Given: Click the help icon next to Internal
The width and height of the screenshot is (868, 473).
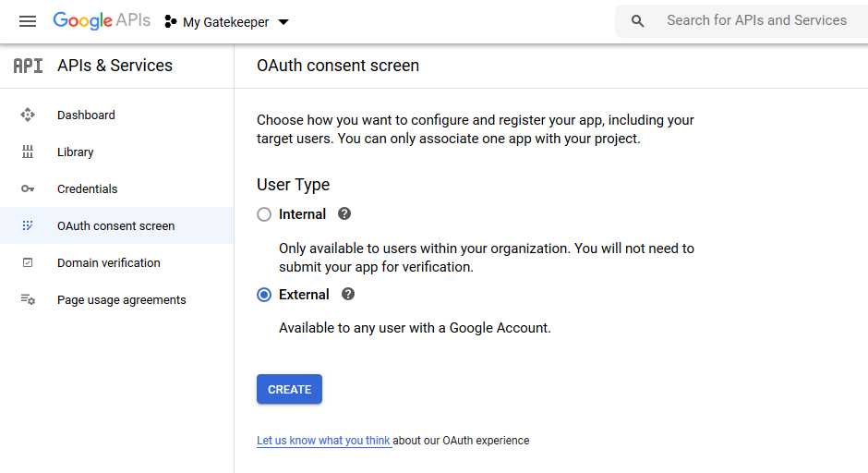Looking at the screenshot, I should click(344, 213).
